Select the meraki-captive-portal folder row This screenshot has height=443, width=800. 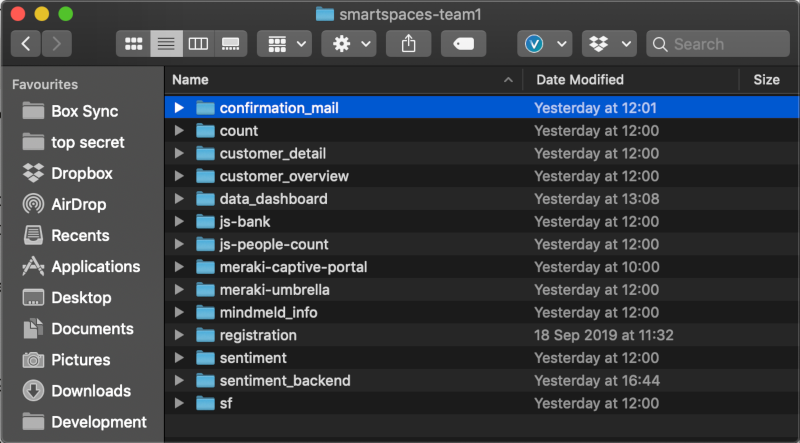[482, 267]
